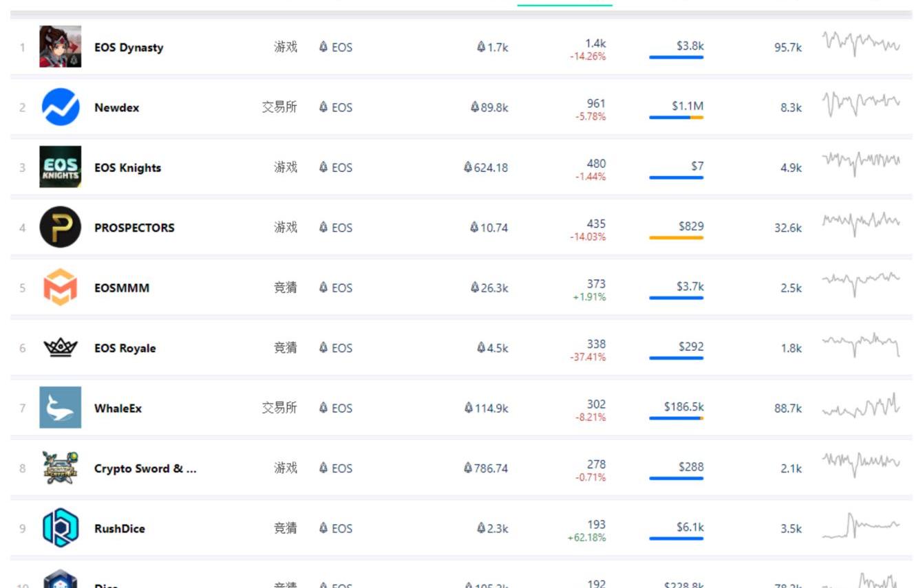Image resolution: width=914 pixels, height=588 pixels.
Task: Click the PROSPECTORS name link
Action: 134,228
